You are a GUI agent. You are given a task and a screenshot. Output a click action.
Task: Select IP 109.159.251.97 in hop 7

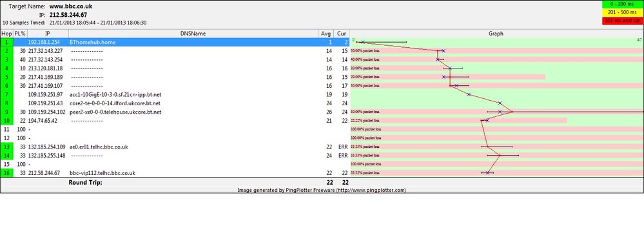(x=45, y=94)
